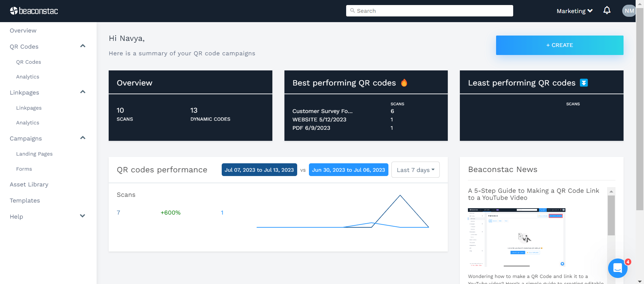
Task: Select the Jul 07 to Jul 13 date range
Action: point(259,170)
